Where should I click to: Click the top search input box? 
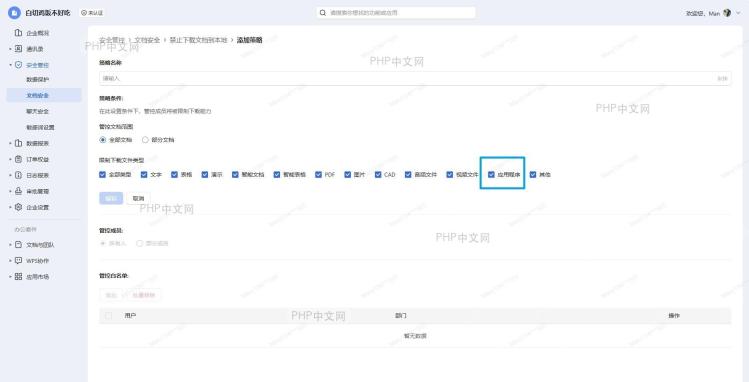[396, 12]
